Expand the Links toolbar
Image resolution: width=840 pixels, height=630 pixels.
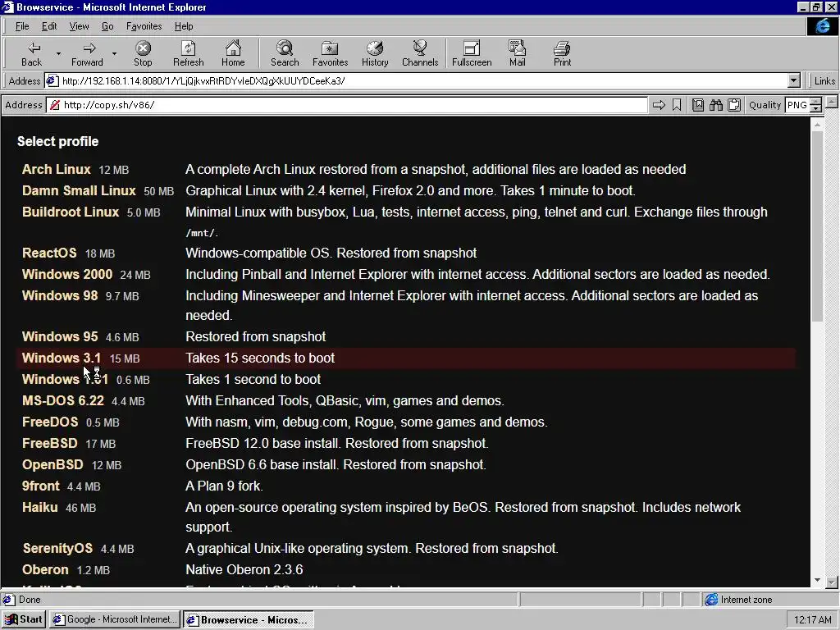(824, 81)
